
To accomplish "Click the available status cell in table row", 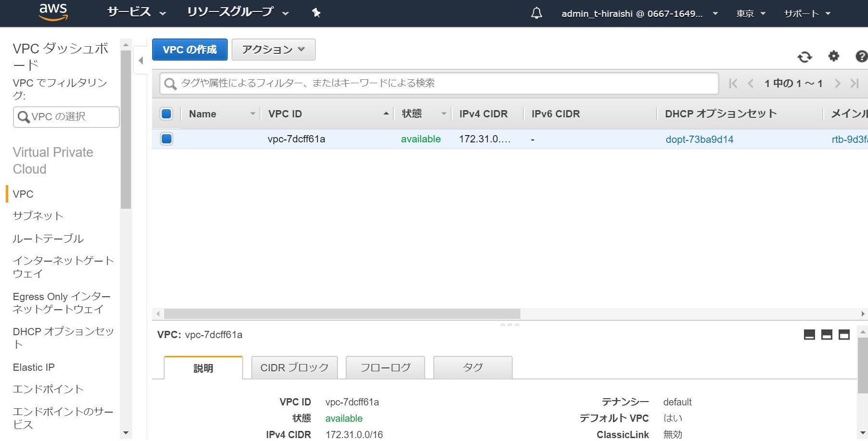I will (x=421, y=139).
